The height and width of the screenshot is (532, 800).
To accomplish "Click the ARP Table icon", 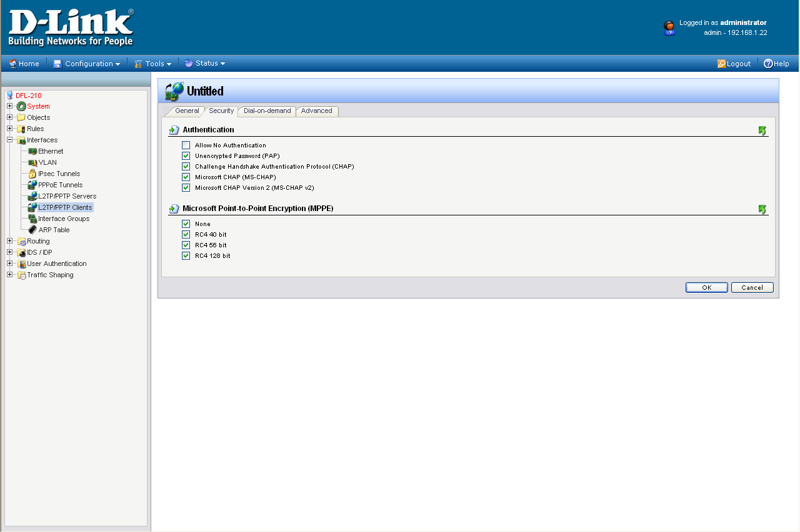I will (32, 230).
